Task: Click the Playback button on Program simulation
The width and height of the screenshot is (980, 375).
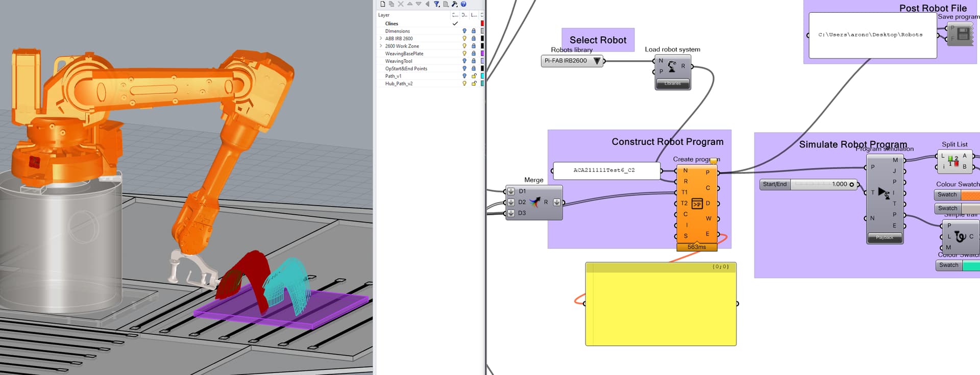Action: coord(885,238)
